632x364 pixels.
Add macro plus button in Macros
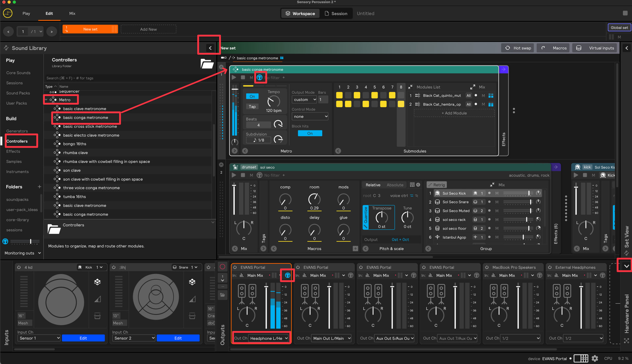[355, 249]
